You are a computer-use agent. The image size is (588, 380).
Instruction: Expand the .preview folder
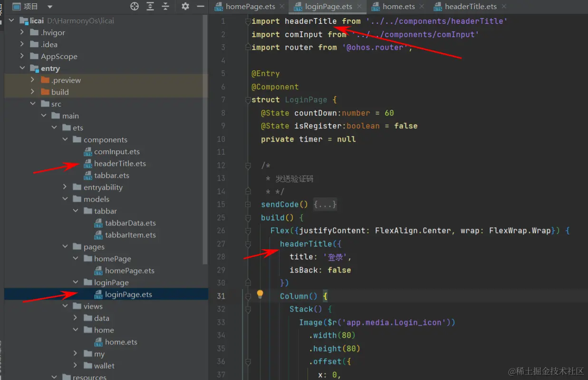pyautogui.click(x=32, y=80)
